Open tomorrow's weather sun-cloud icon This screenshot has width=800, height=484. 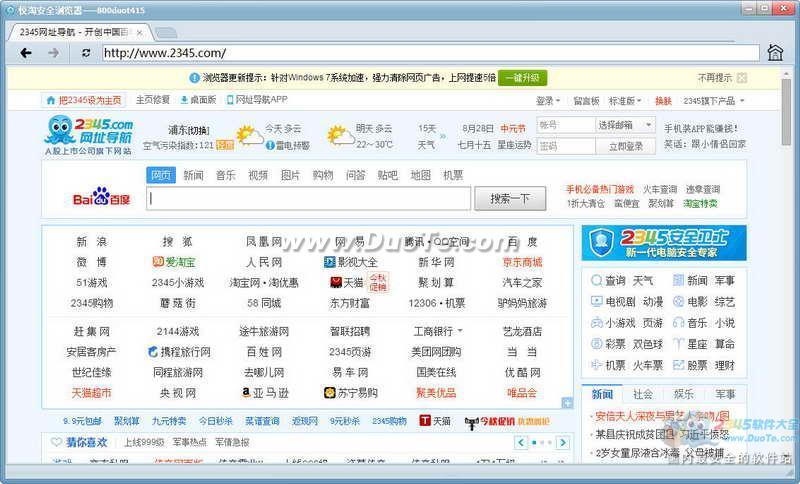point(340,136)
